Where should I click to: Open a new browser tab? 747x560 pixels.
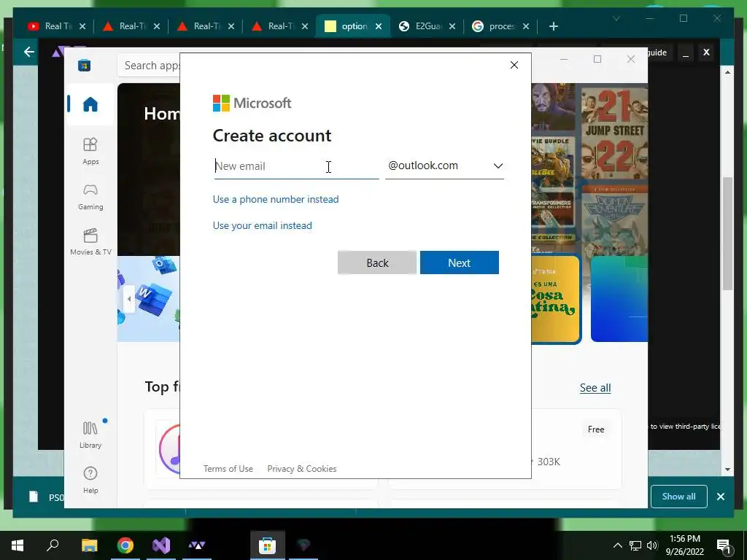(x=553, y=26)
